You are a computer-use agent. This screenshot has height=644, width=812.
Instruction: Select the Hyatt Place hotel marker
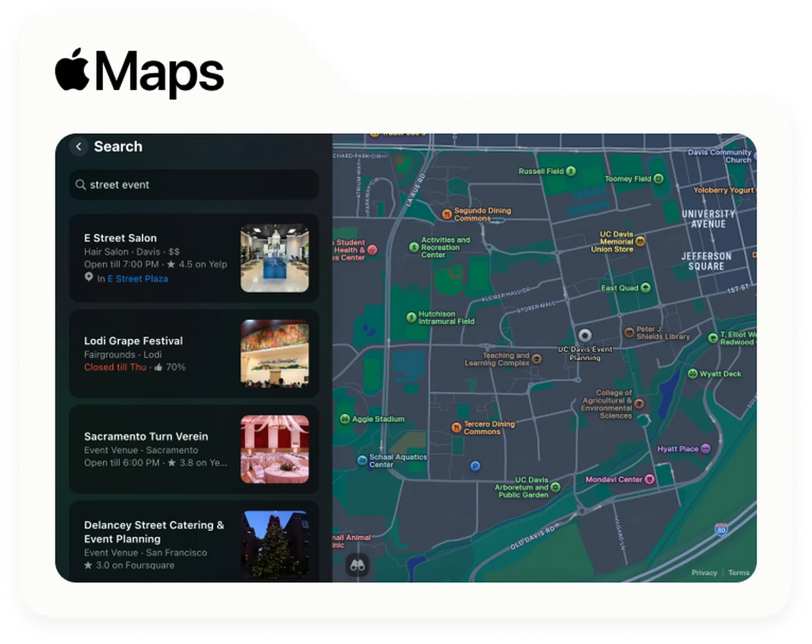pos(706,448)
